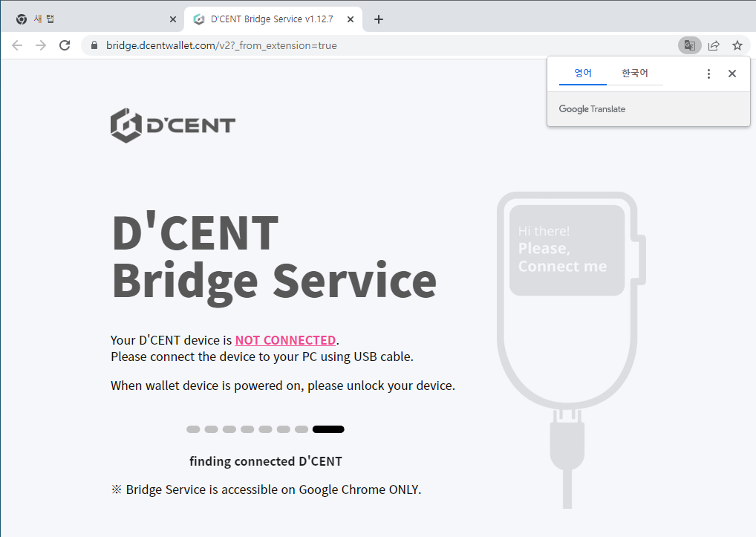Click the D'CENT logo
The width and height of the screenshot is (756, 537).
tap(172, 126)
